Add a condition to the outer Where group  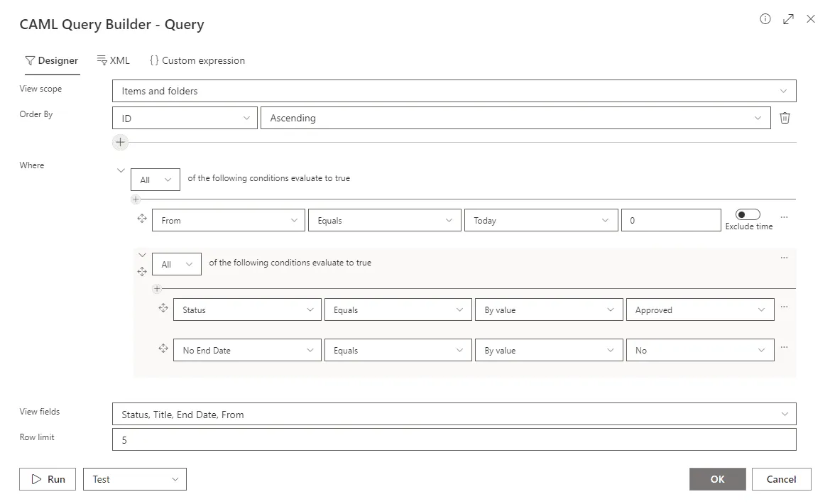pyautogui.click(x=136, y=199)
